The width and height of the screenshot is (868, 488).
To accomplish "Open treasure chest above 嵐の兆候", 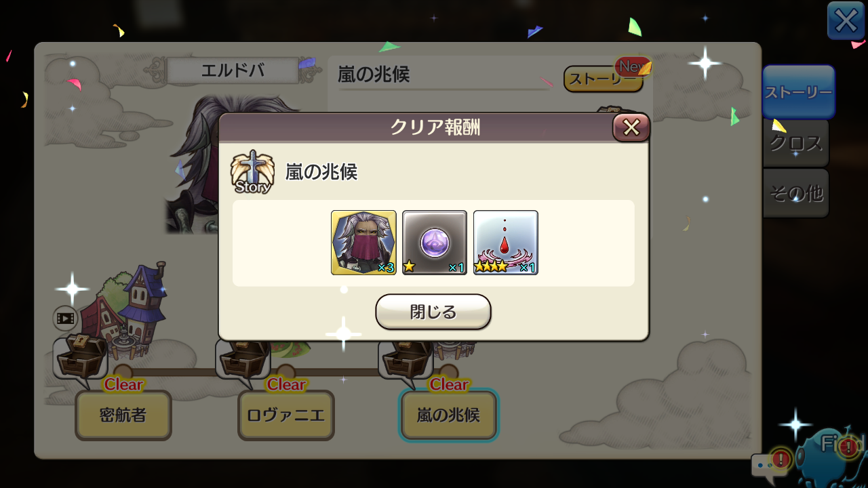I will point(406,359).
